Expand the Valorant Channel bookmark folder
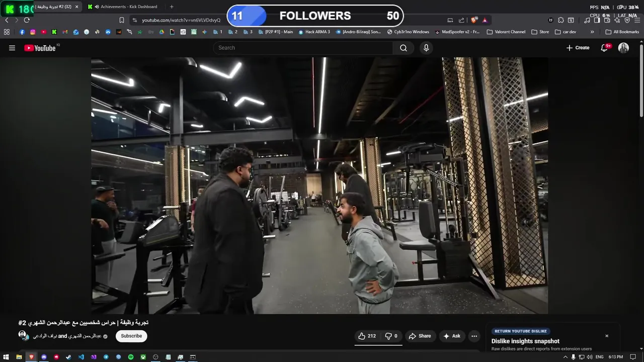Image resolution: width=644 pixels, height=362 pixels. pyautogui.click(x=506, y=32)
